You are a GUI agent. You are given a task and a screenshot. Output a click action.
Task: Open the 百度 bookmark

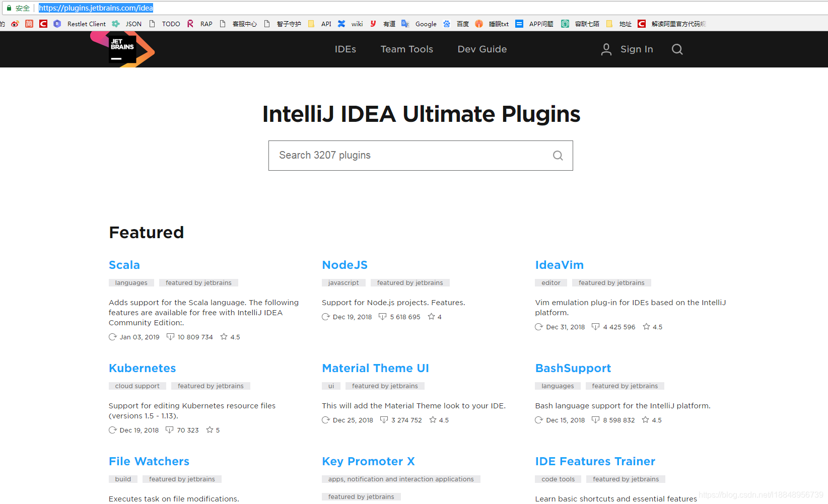pos(456,24)
